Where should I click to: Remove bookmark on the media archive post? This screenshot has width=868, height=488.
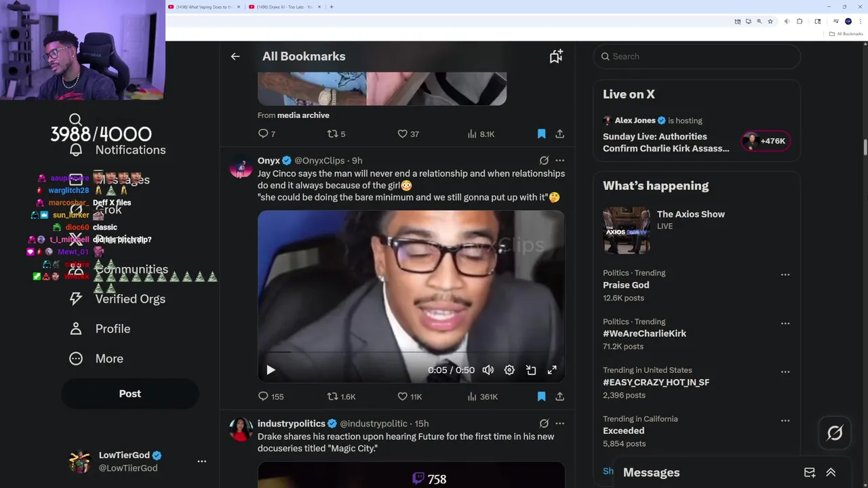click(x=541, y=134)
